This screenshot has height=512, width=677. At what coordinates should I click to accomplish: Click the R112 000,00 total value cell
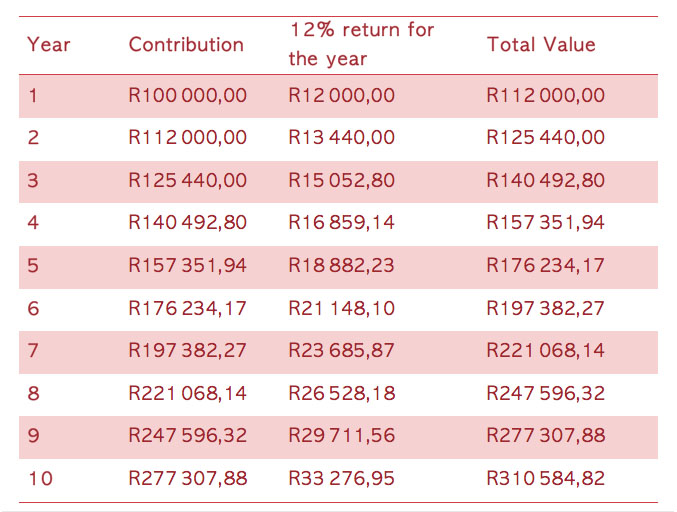pos(545,95)
